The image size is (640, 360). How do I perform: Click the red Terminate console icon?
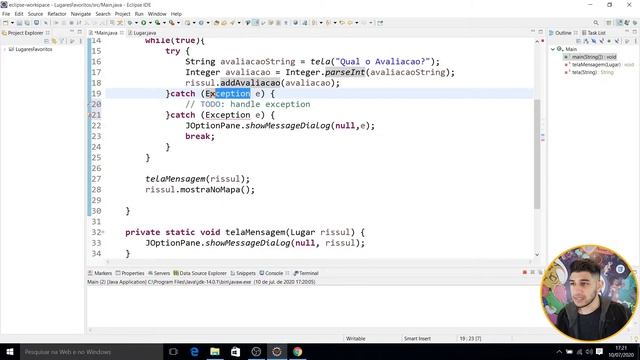click(x=524, y=272)
